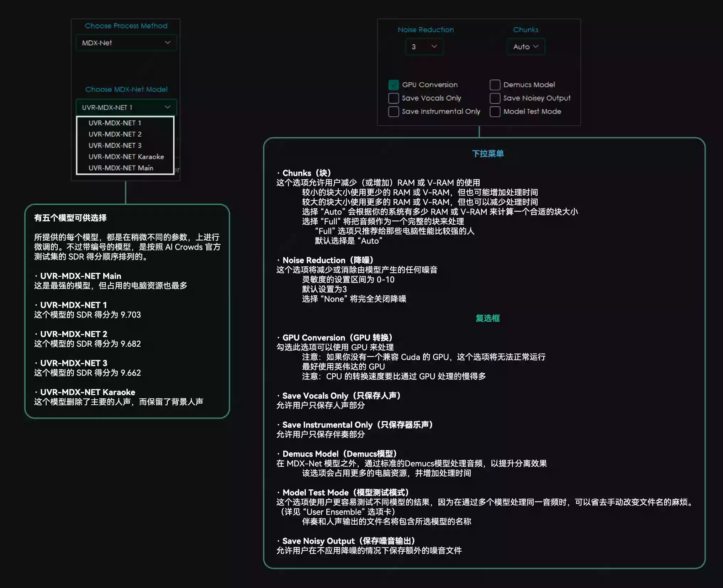723x588 pixels.
Task: Select UVR-MDX-NET 1 model option
Action: pyautogui.click(x=115, y=123)
